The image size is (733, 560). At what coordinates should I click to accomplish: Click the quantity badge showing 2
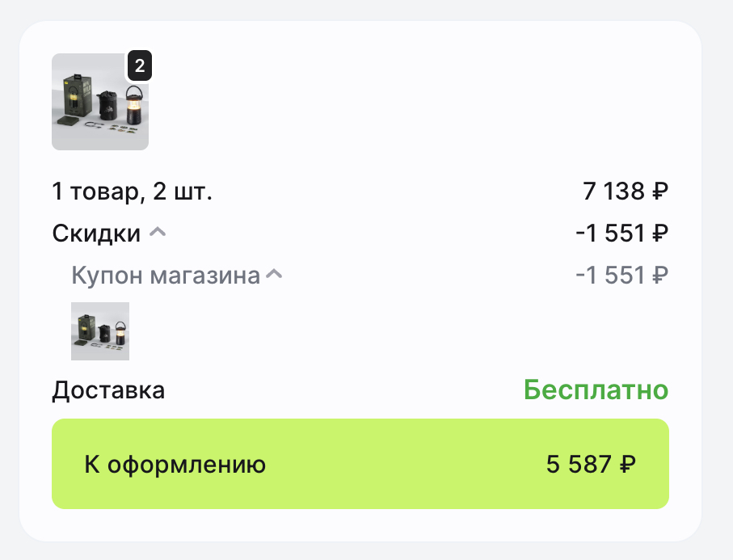140,66
